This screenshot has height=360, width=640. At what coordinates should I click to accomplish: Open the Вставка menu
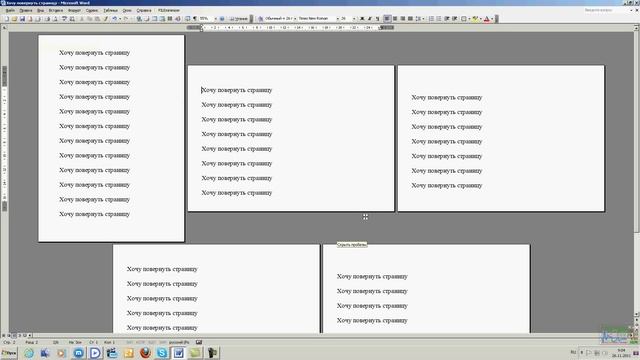pos(56,10)
